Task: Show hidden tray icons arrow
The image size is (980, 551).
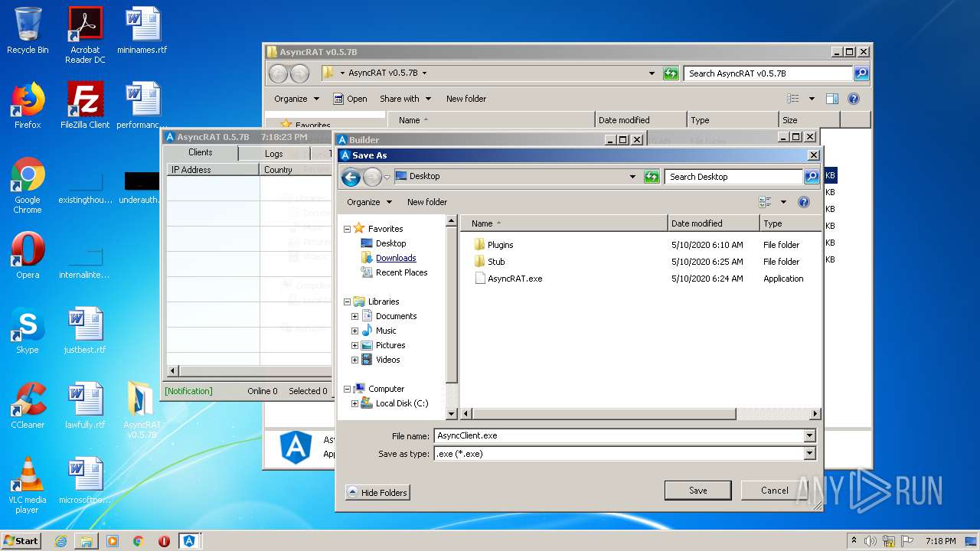Action: [854, 541]
